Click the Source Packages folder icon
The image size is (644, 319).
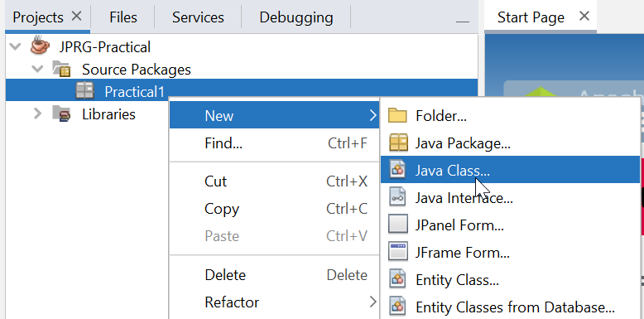coord(61,69)
